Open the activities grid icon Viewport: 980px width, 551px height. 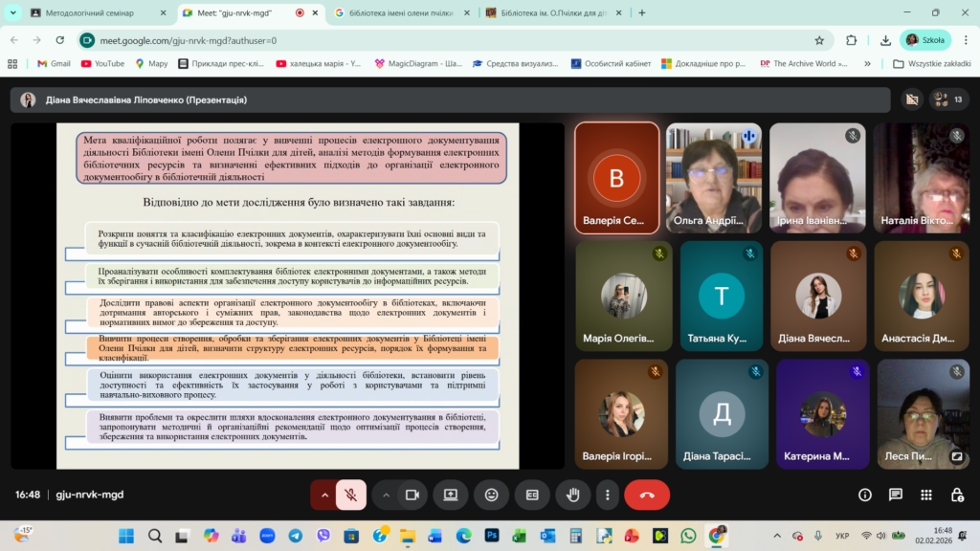[x=926, y=495]
